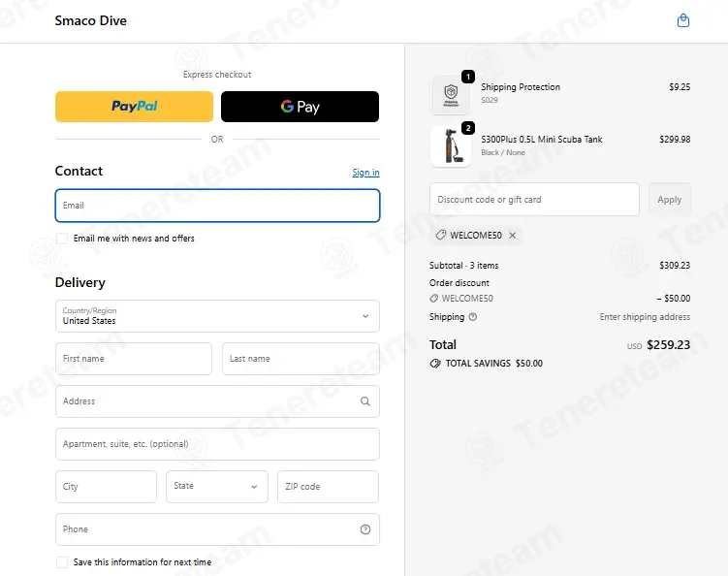Viewport: 728px width, 576px height.
Task: Check Save this information for next time
Action: coord(62,562)
